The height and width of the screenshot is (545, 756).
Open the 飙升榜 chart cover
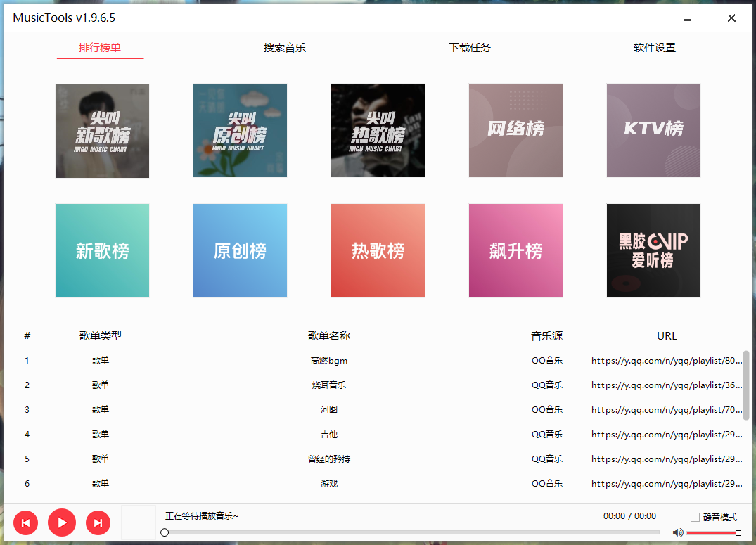(515, 250)
